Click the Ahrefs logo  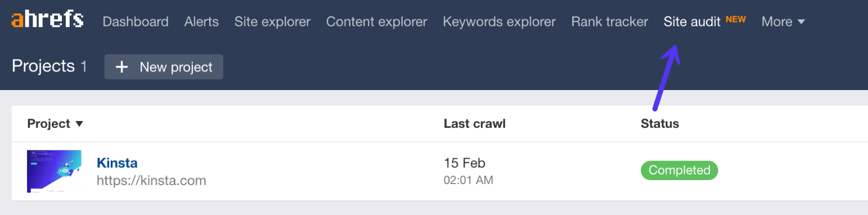[48, 20]
